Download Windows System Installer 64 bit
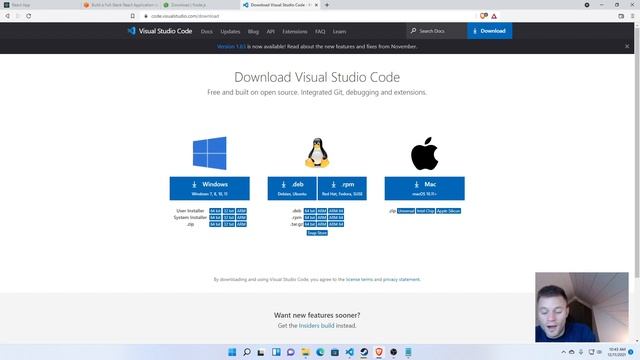Screen dimensions: 640x360 click(x=215, y=218)
